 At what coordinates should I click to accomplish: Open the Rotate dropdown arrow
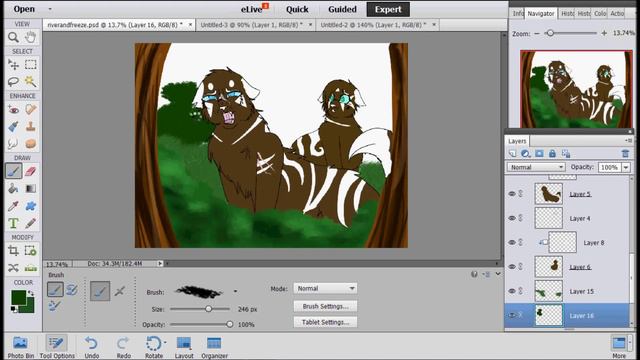165,342
